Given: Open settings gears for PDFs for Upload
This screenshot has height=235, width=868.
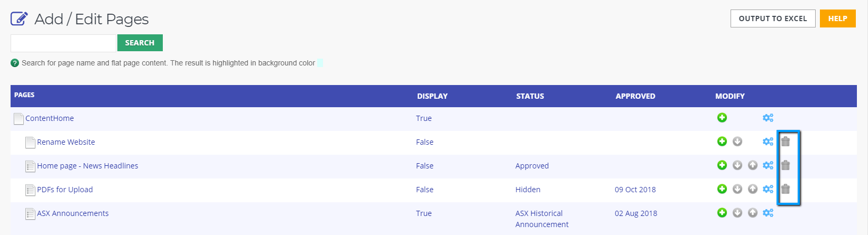Looking at the screenshot, I should click(x=768, y=189).
